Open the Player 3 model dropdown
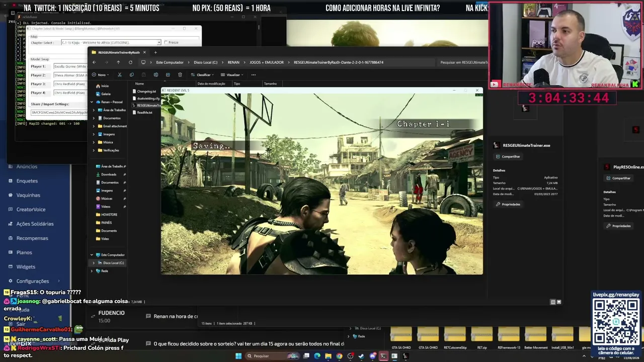The height and width of the screenshot is (362, 644). [70, 84]
